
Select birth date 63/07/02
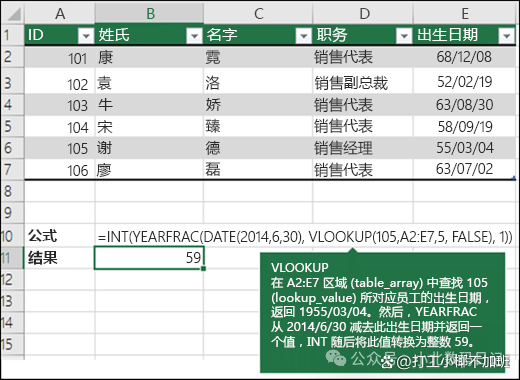point(465,169)
